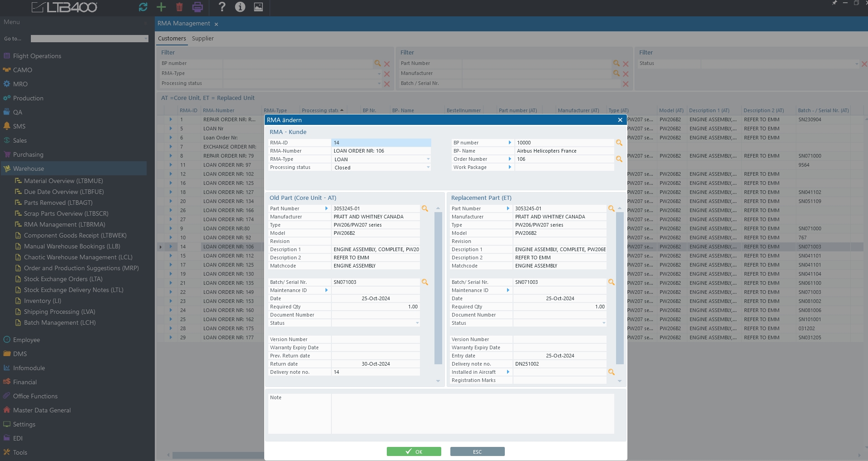The width and height of the screenshot is (868, 461).
Task: Click into the Note text field
Action: tap(472, 413)
